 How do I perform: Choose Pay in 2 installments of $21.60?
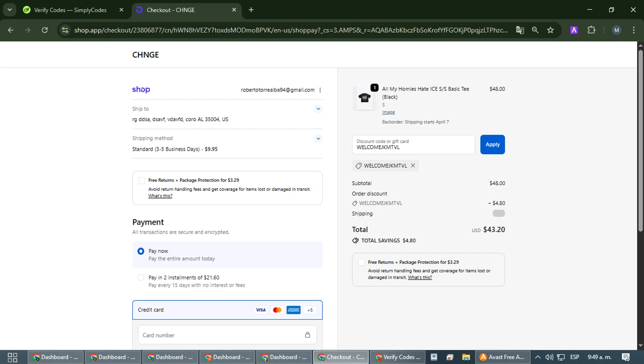click(141, 278)
